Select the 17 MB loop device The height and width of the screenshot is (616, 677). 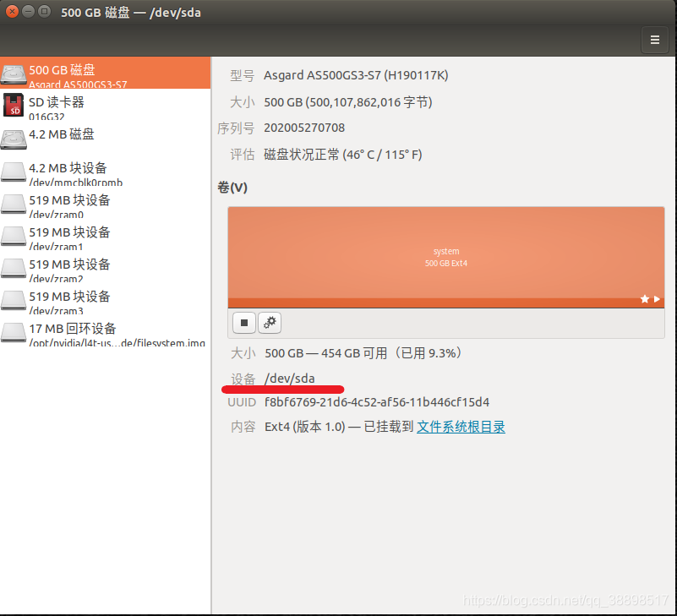tap(105, 333)
